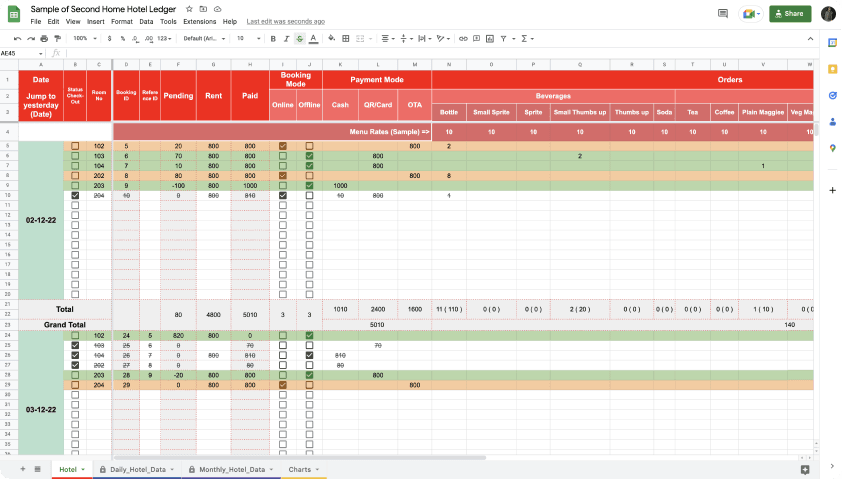Open the borders tool
The width and height of the screenshot is (842, 479).
point(346,39)
